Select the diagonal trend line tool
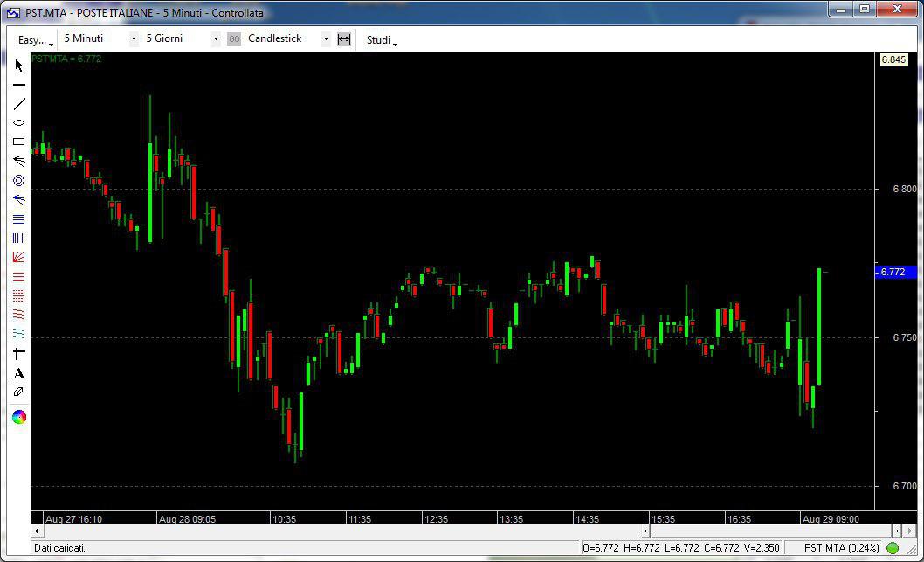The width and height of the screenshot is (924, 562). (x=19, y=104)
